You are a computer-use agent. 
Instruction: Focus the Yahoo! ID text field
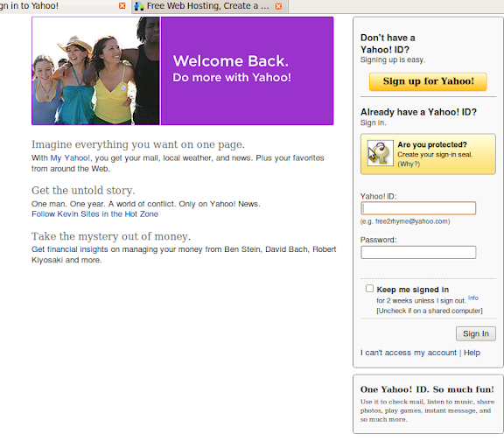click(x=418, y=208)
